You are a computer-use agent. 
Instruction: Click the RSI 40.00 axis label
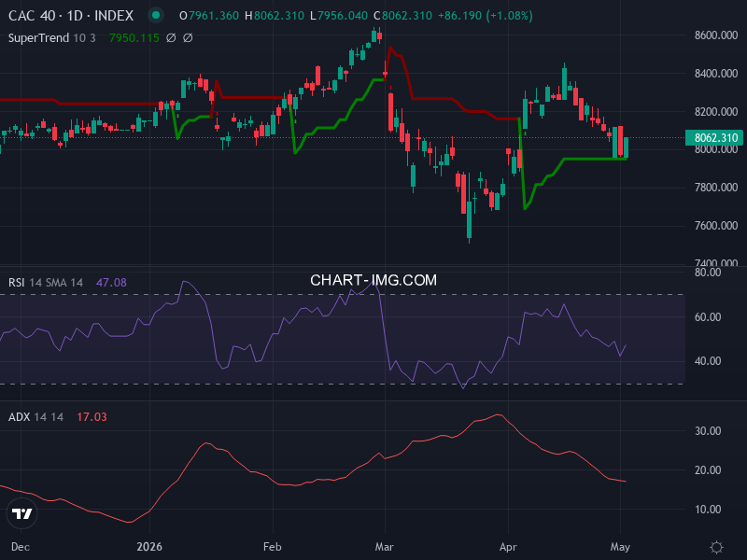pyautogui.click(x=708, y=361)
